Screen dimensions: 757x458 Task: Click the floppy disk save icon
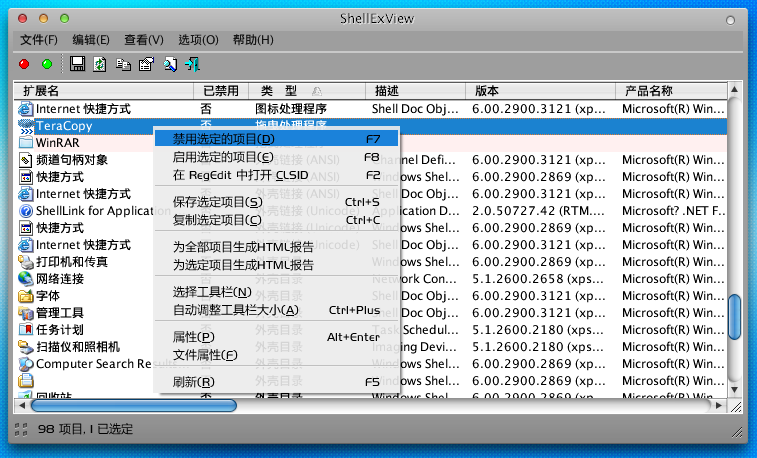tap(77, 64)
